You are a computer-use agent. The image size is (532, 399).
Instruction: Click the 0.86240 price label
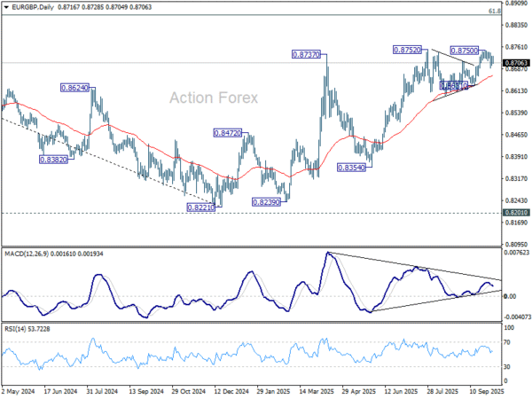click(x=74, y=89)
